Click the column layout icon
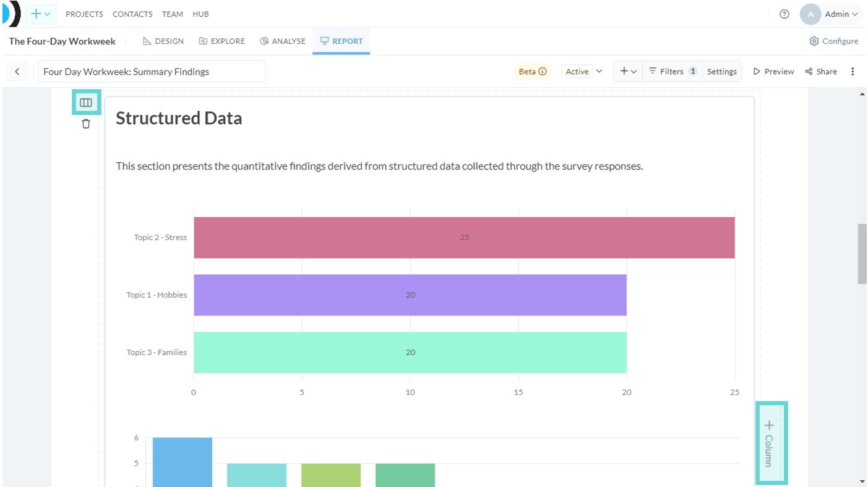Screen dimensions: 868x487 click(86, 103)
